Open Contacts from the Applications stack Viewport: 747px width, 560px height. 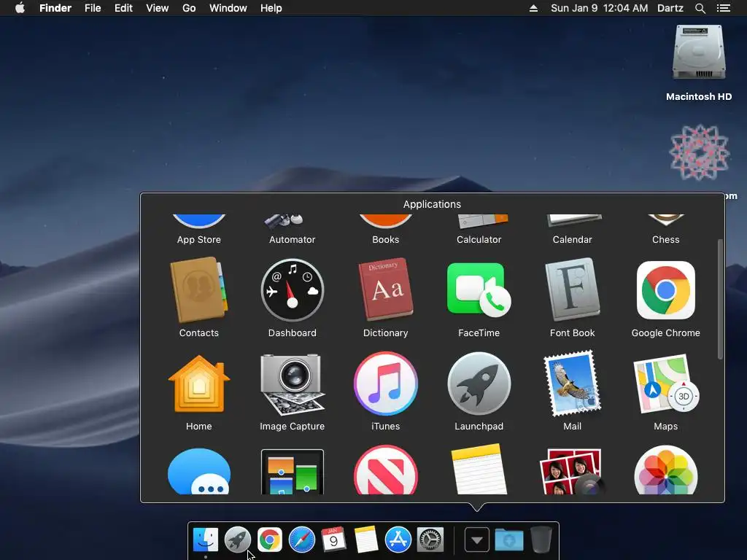point(198,291)
